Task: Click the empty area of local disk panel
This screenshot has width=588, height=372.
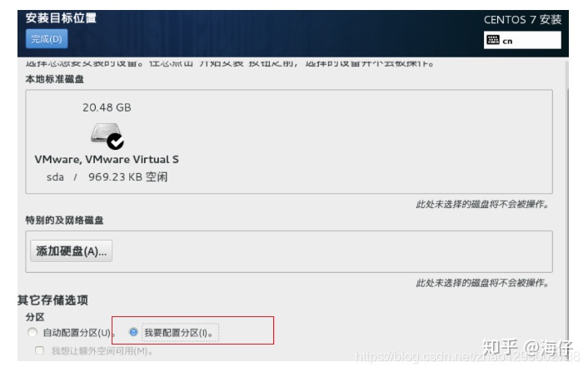Action: (356, 141)
